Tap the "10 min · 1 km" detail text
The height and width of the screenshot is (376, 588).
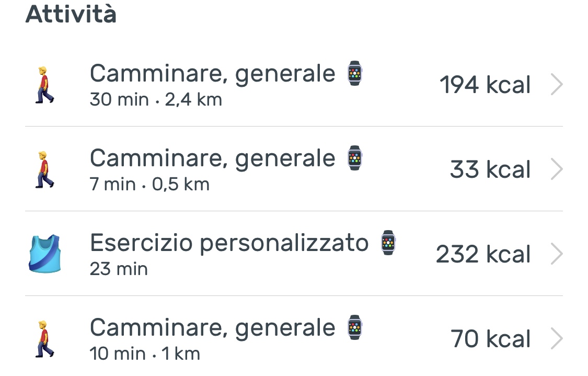145,354
